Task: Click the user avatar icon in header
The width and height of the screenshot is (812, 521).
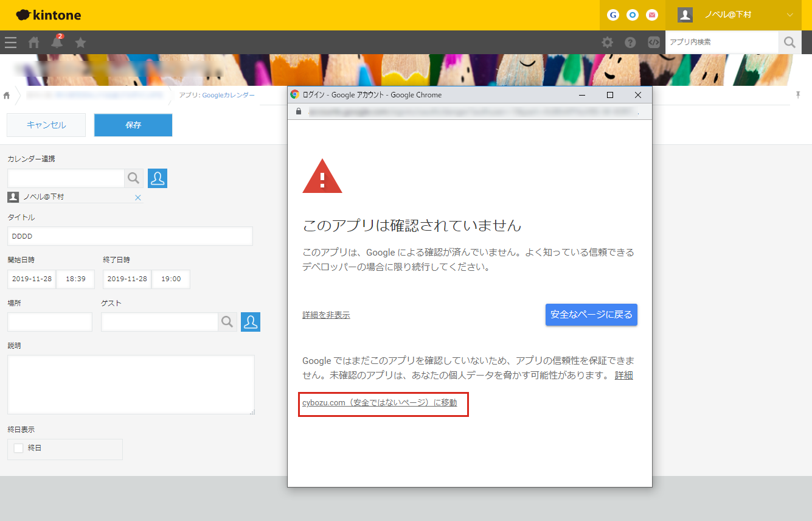Action: pos(685,15)
